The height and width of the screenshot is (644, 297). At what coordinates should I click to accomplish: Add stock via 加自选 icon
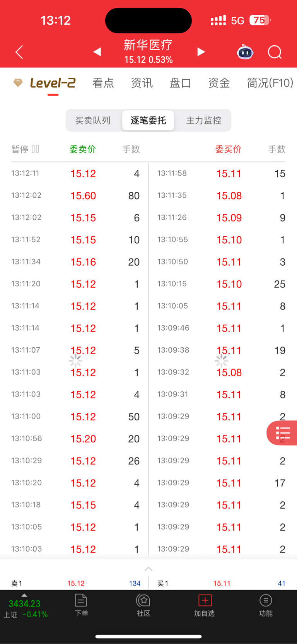(x=205, y=605)
